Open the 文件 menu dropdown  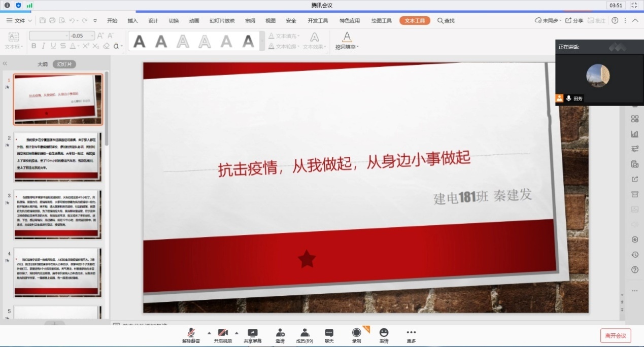coord(19,21)
